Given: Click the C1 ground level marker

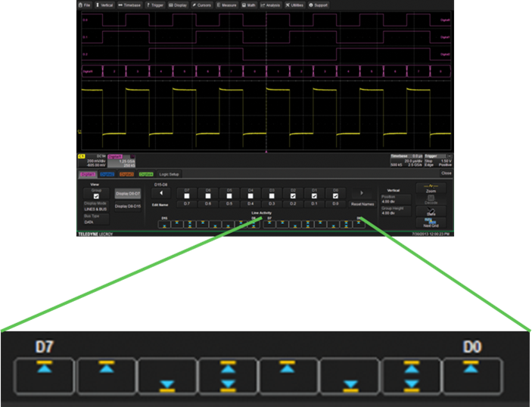Looking at the screenshot, I should (x=79, y=132).
